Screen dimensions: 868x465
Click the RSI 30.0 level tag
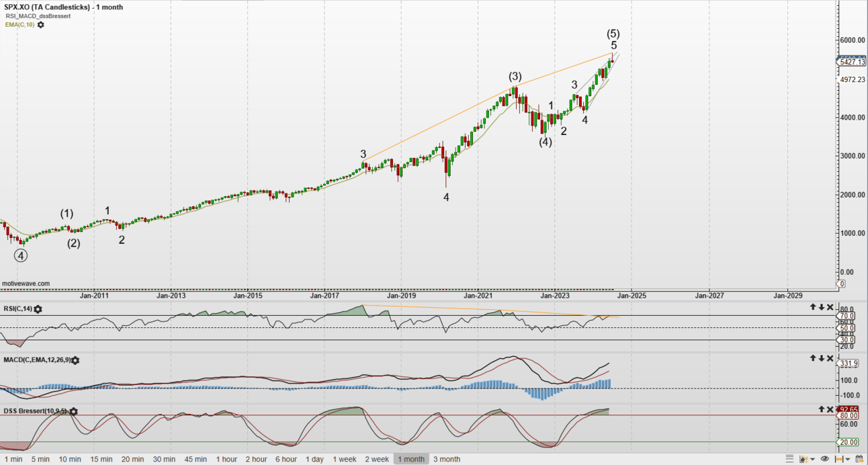(x=847, y=340)
